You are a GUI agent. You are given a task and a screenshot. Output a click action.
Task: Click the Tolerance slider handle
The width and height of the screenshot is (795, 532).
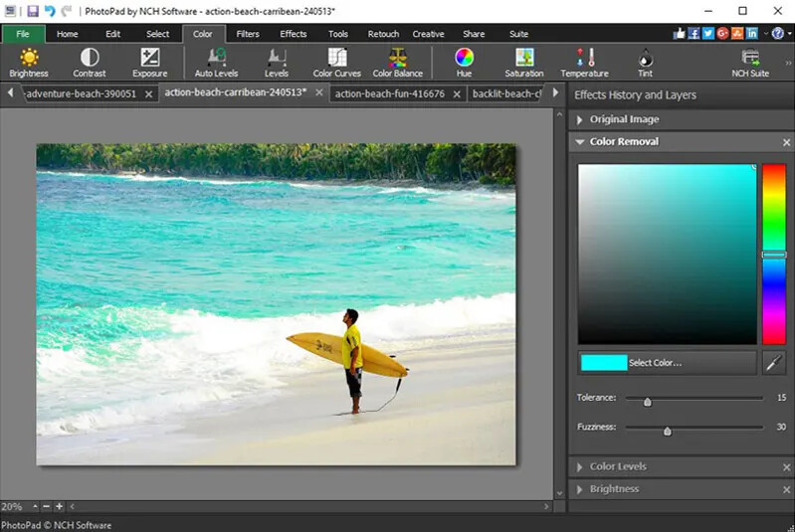tap(648, 402)
